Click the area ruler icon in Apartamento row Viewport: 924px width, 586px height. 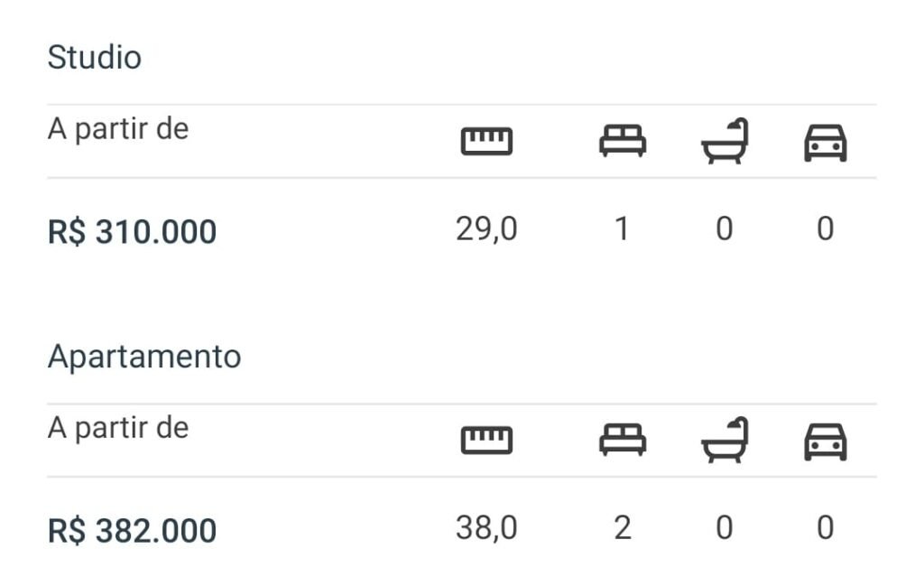[x=486, y=441]
